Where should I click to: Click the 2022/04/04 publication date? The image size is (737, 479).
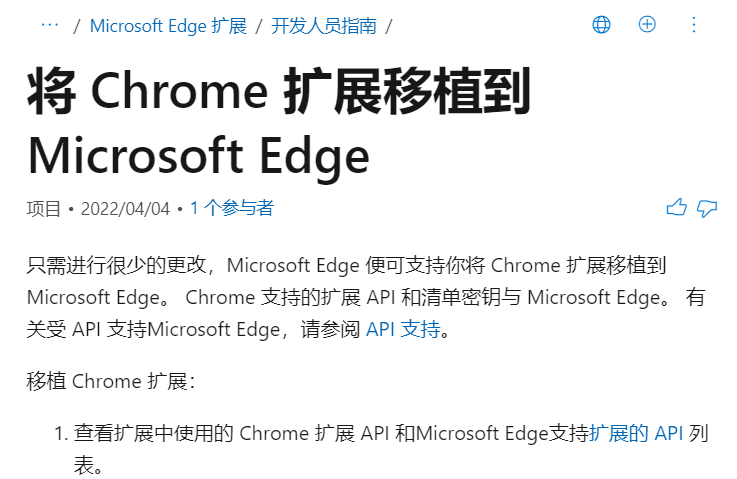[x=125, y=208]
